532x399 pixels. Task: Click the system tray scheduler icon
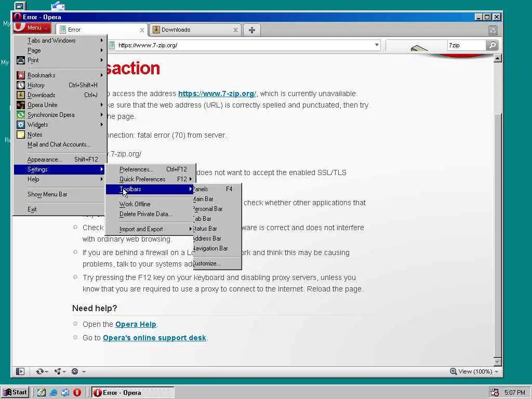(495, 393)
